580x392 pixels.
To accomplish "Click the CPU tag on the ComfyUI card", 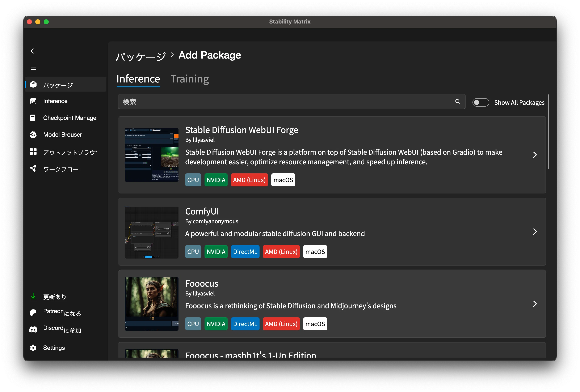I will coord(193,252).
